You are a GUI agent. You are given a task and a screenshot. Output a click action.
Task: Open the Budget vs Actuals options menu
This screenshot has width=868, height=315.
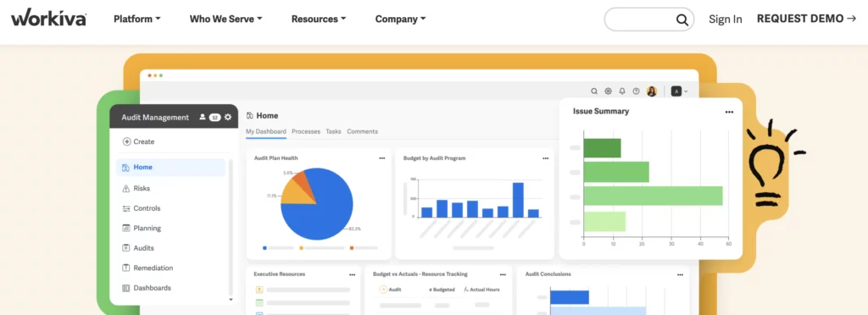click(503, 274)
